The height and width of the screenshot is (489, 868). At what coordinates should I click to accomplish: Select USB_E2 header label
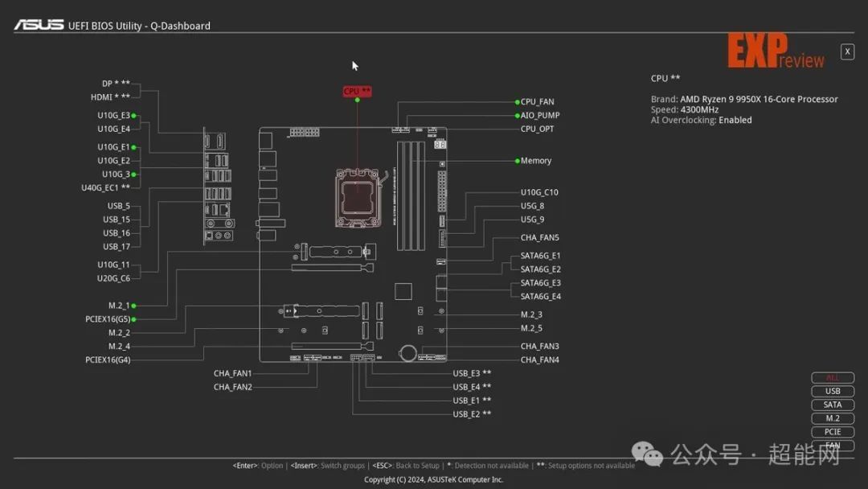click(x=472, y=414)
